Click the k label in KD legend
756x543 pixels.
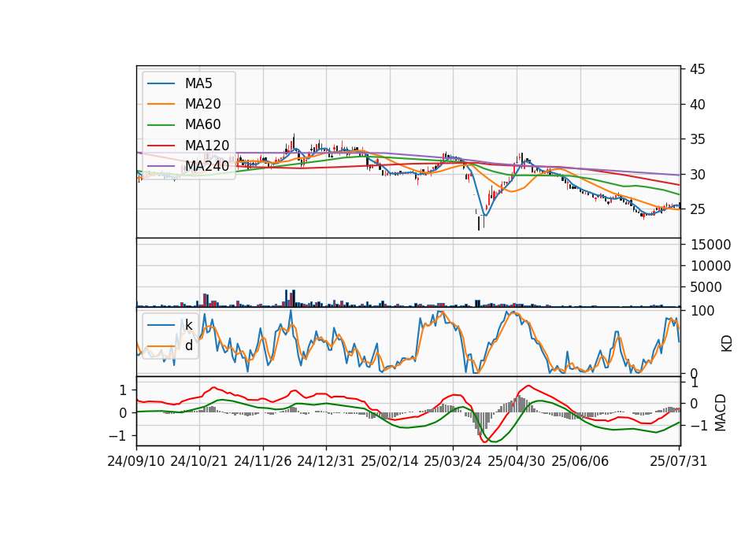pyautogui.click(x=188, y=325)
